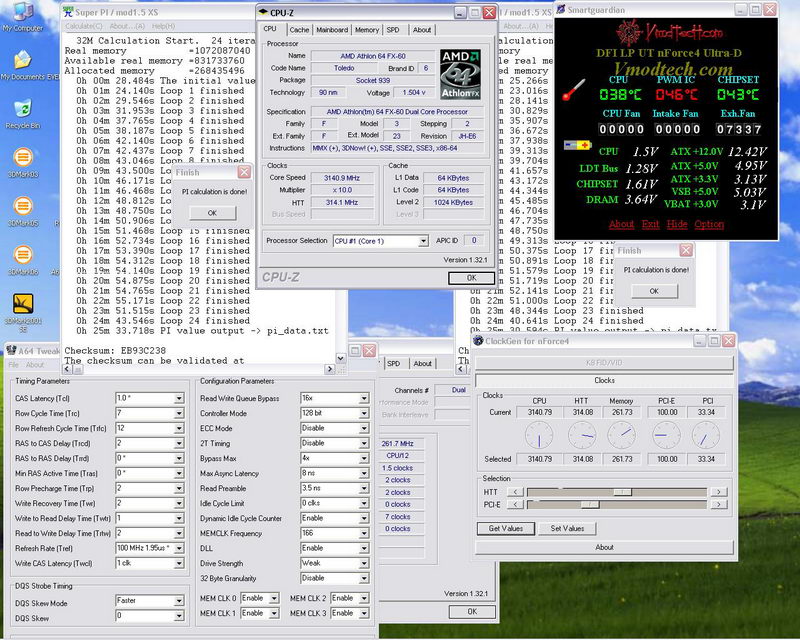Switch to the Mainboard tab in CPU-Z
This screenshot has height=640, width=800.
332,30
